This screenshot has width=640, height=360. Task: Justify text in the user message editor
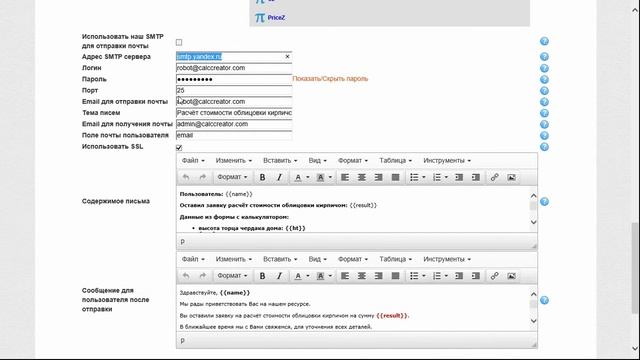coord(395,276)
